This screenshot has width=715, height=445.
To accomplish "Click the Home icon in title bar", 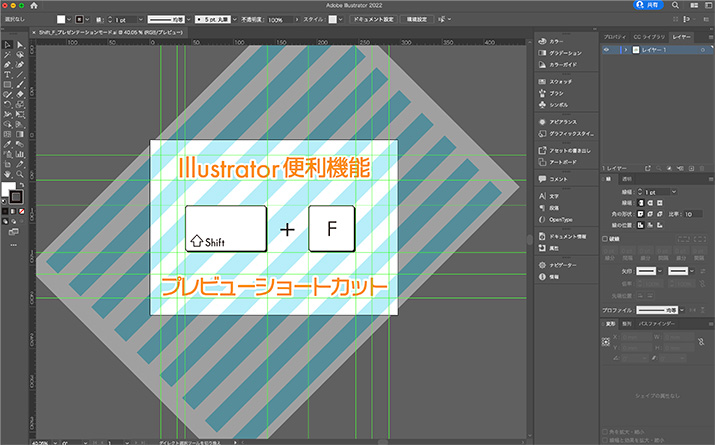I will [34, 5].
